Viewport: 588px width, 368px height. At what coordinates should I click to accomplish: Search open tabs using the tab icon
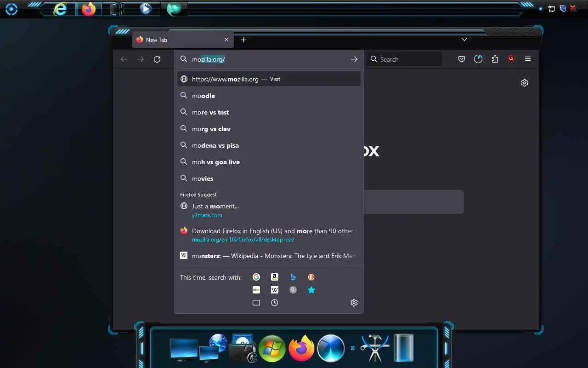[x=256, y=303]
